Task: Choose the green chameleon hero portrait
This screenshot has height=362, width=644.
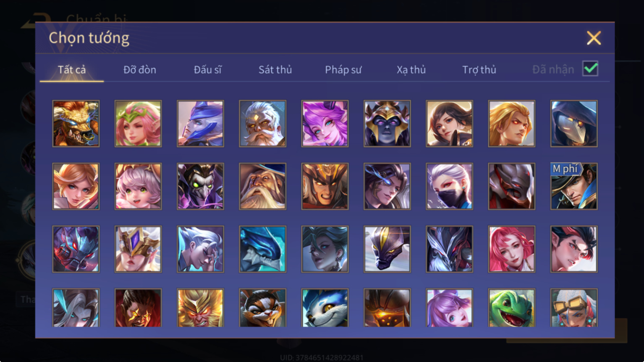Action: pyautogui.click(x=512, y=308)
